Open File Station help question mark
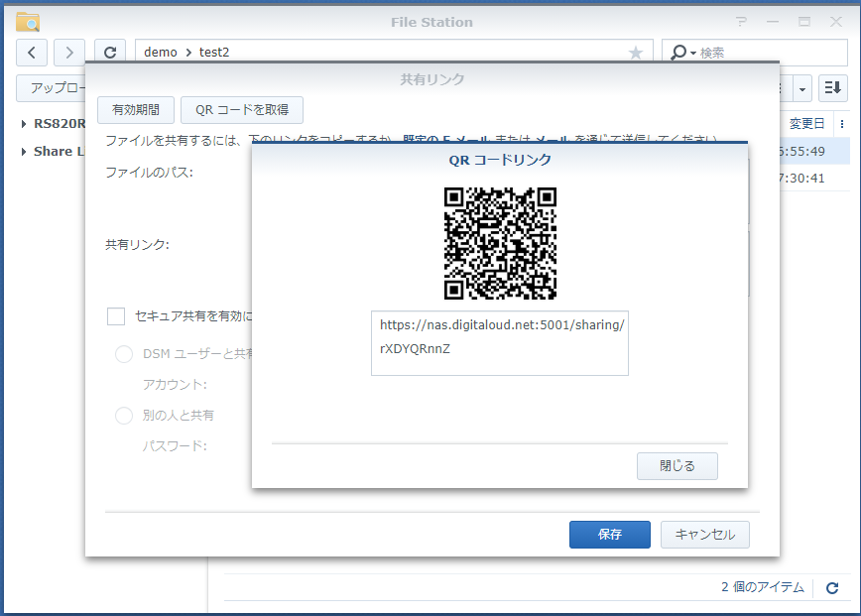The image size is (861, 616). click(x=741, y=22)
